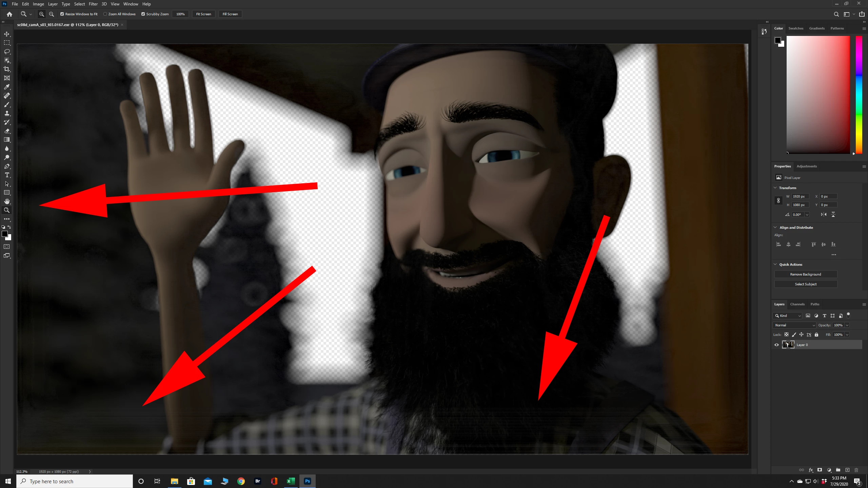Open Photoshop from the Windows taskbar

[308, 481]
